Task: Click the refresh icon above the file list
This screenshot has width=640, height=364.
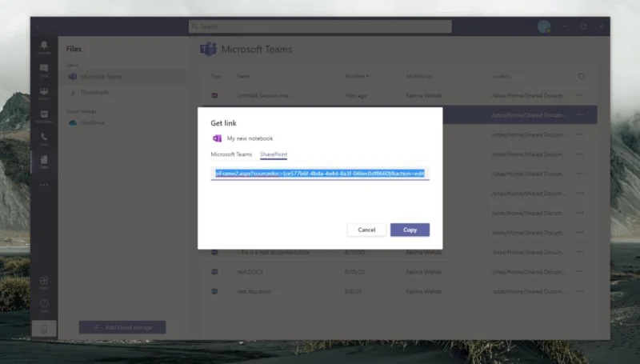Action: (581, 76)
